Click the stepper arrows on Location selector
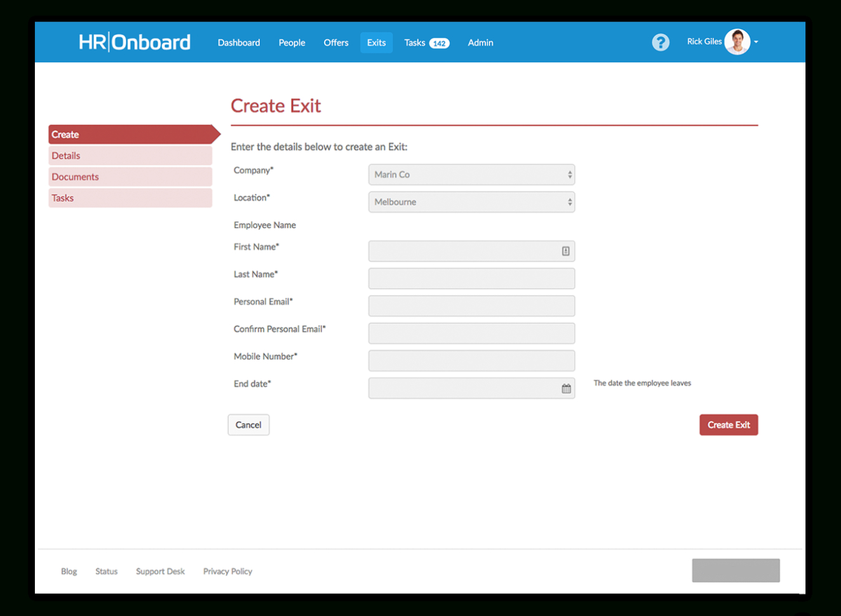 569,202
